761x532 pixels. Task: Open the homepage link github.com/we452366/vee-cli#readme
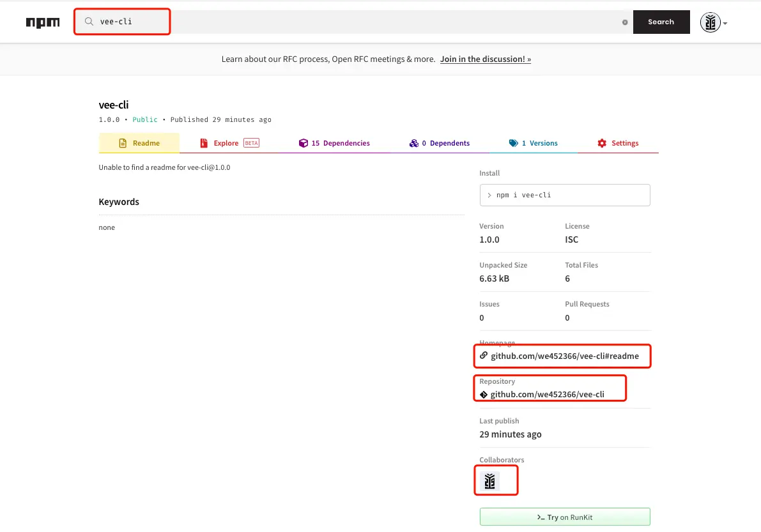[x=564, y=356]
